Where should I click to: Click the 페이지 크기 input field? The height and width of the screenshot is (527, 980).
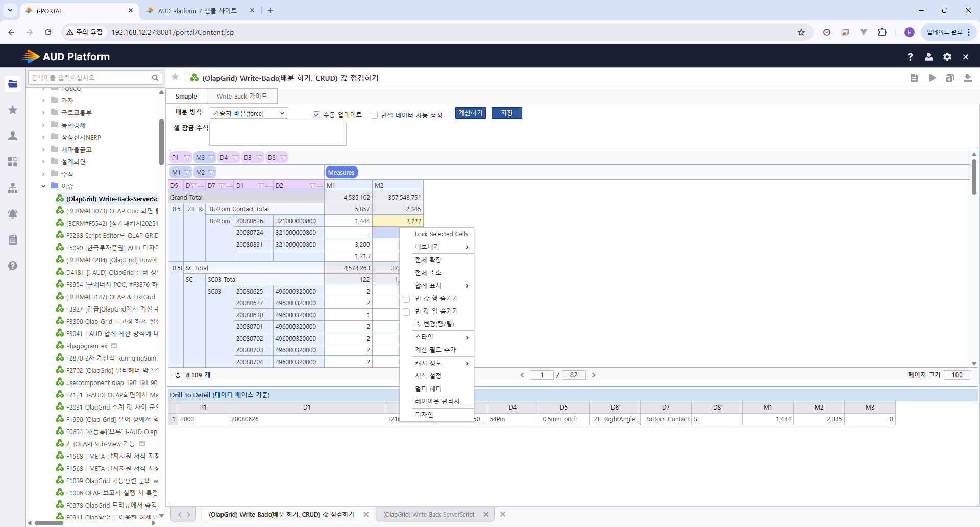[957, 375]
